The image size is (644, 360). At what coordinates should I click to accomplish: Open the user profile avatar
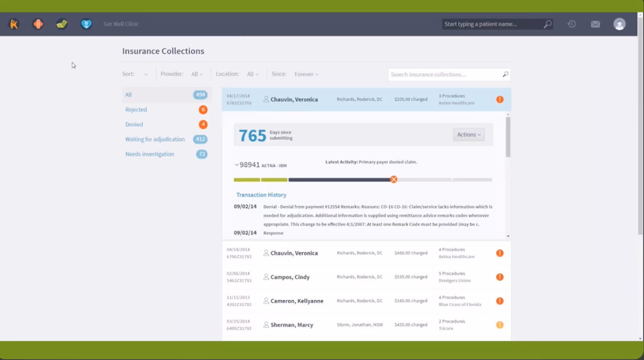point(619,24)
